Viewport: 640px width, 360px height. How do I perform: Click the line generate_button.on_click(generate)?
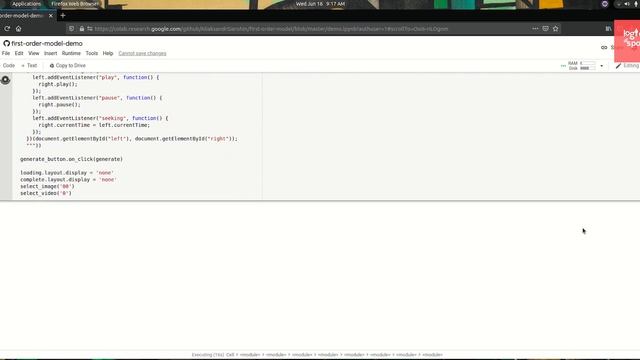[71, 159]
